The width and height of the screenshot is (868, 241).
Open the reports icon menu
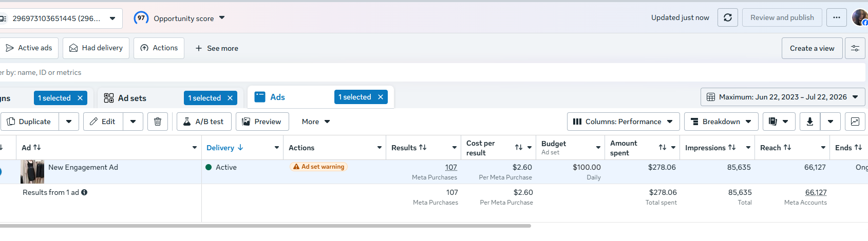pos(779,122)
